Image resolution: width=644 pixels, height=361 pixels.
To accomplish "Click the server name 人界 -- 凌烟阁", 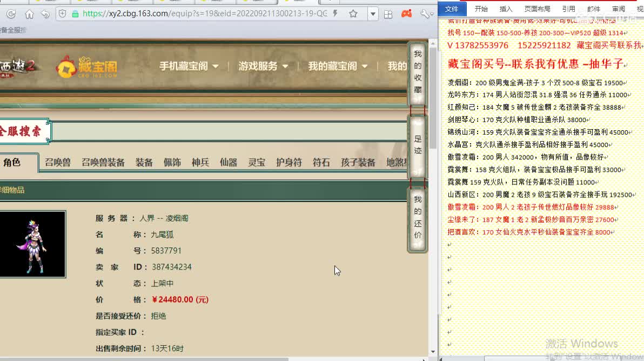I will point(164,218).
